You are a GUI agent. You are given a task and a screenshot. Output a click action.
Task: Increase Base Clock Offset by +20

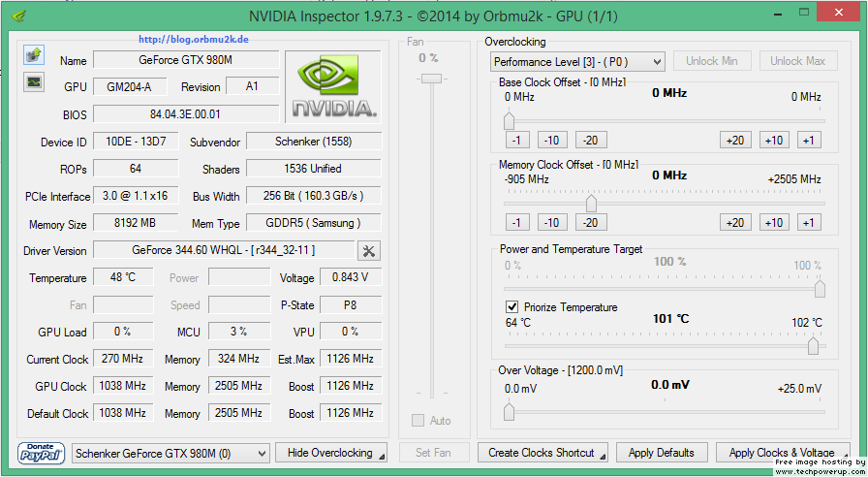(x=735, y=141)
